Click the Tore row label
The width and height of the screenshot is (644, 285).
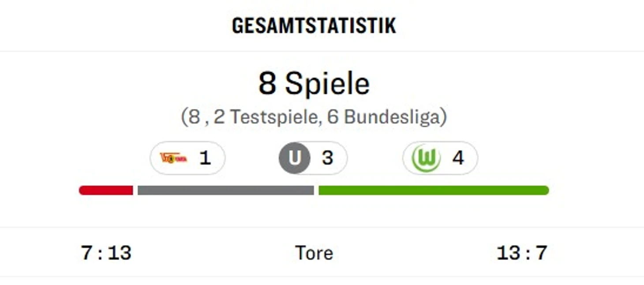(314, 253)
